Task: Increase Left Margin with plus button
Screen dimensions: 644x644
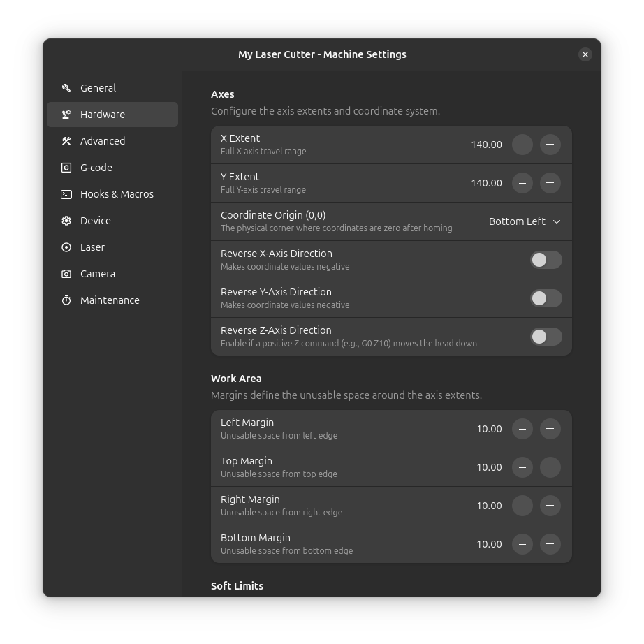Action: pyautogui.click(x=550, y=429)
